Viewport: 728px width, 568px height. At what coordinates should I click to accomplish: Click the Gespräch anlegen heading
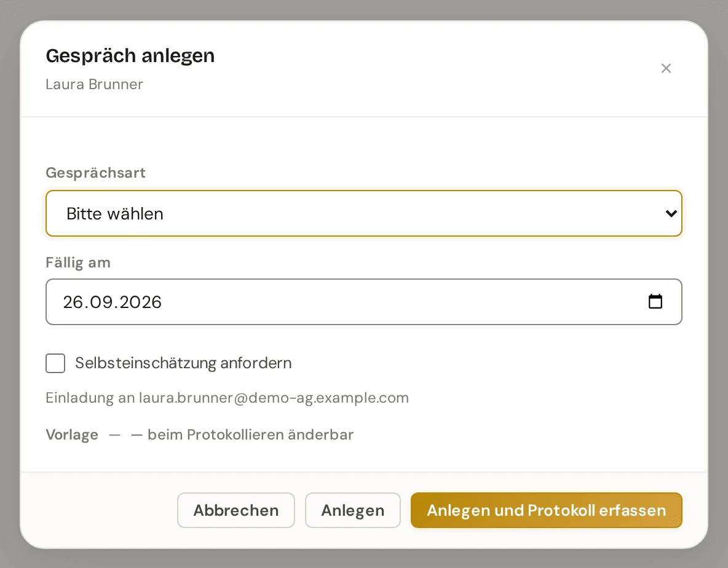pyautogui.click(x=130, y=56)
